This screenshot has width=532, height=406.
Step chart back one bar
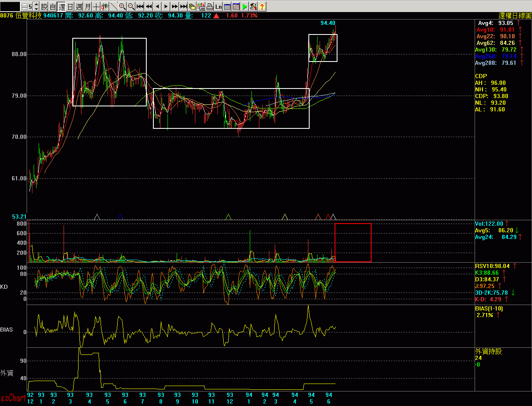tap(157, 7)
